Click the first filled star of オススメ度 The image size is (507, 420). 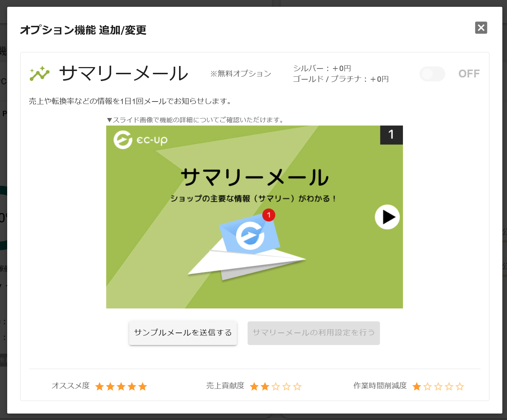pyautogui.click(x=100, y=386)
